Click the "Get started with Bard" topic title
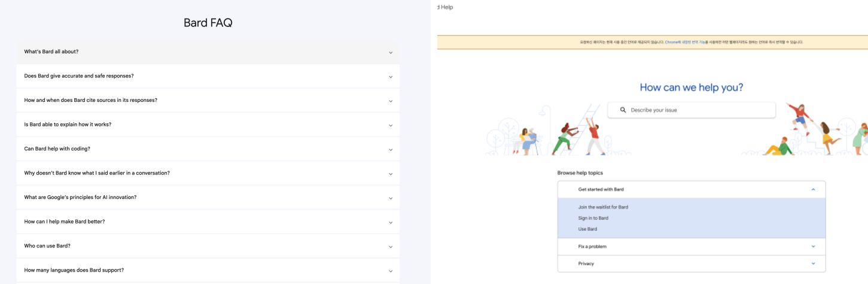This screenshot has height=284, width=868. [x=601, y=189]
